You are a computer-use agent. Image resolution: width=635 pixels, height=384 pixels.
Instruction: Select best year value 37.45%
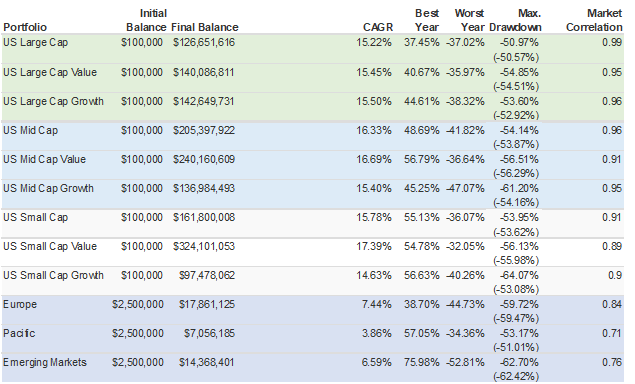click(x=422, y=43)
